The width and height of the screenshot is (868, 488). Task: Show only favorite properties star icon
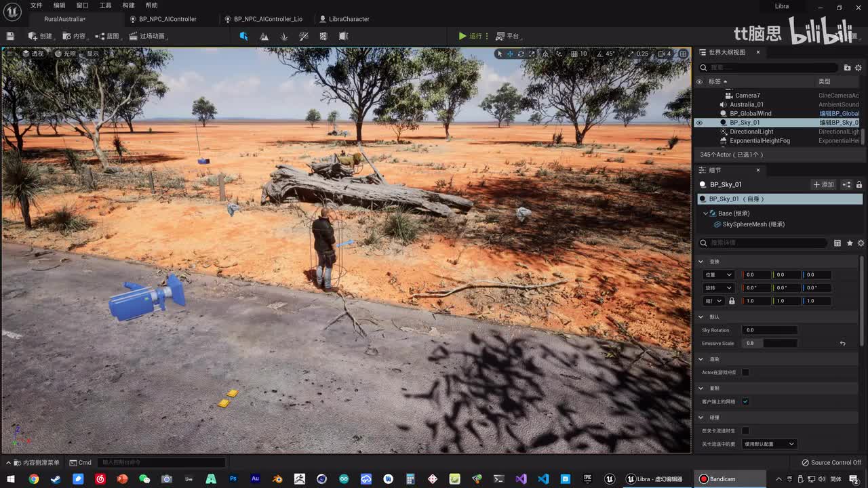click(x=850, y=243)
